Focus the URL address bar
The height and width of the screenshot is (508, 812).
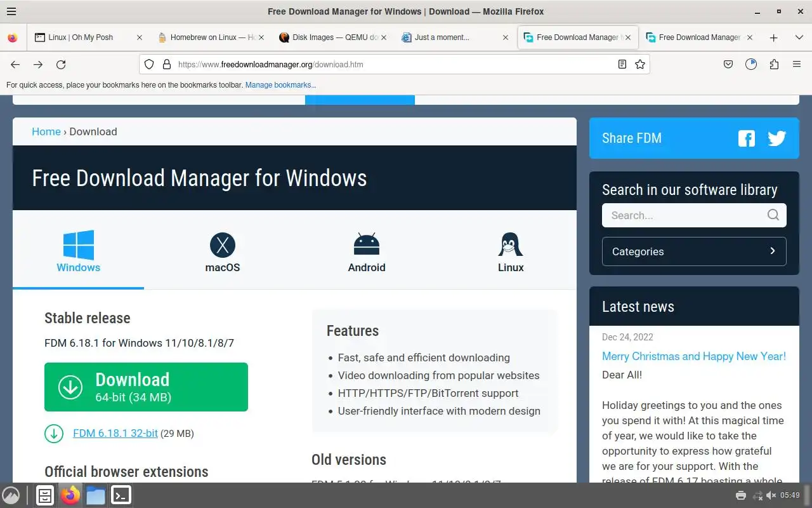point(393,64)
